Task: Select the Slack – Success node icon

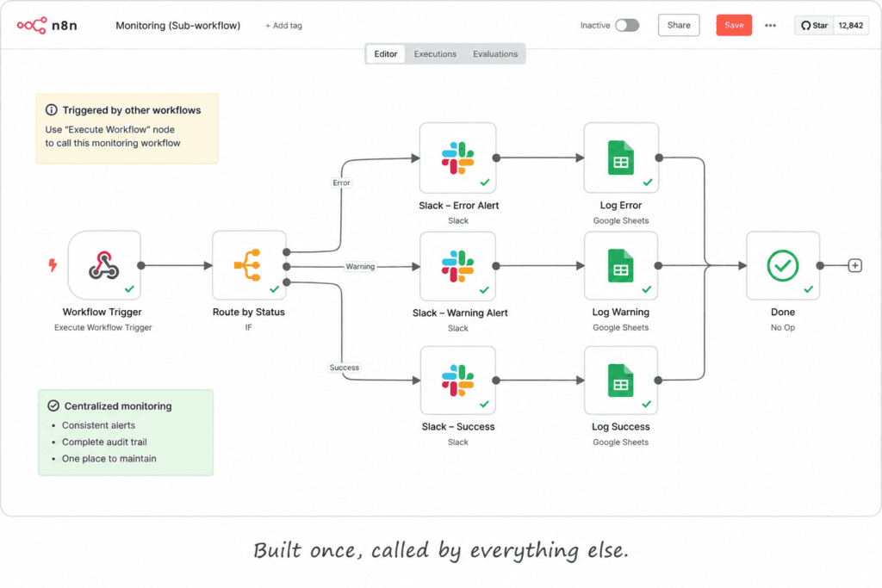Action: pos(457,381)
